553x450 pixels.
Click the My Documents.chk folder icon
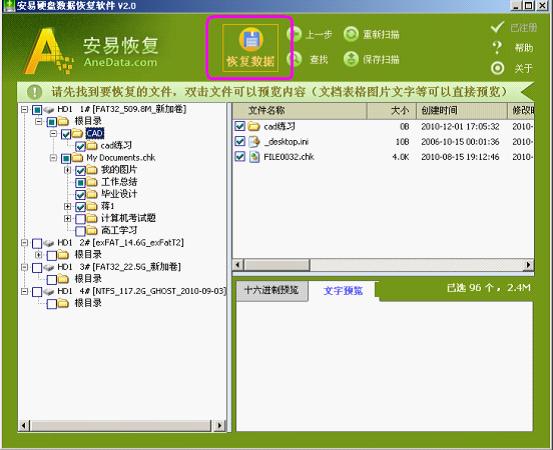(x=77, y=158)
